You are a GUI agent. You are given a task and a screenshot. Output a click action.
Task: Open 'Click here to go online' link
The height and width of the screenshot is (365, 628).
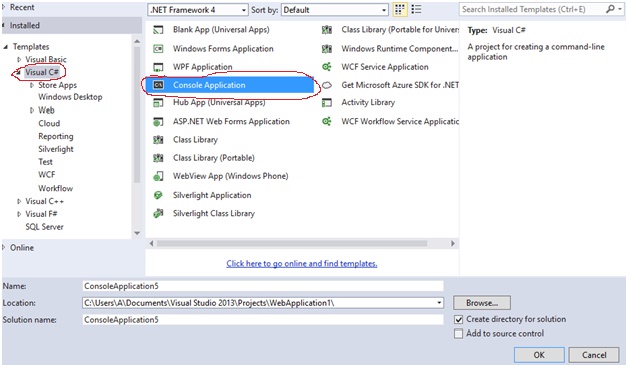click(302, 264)
